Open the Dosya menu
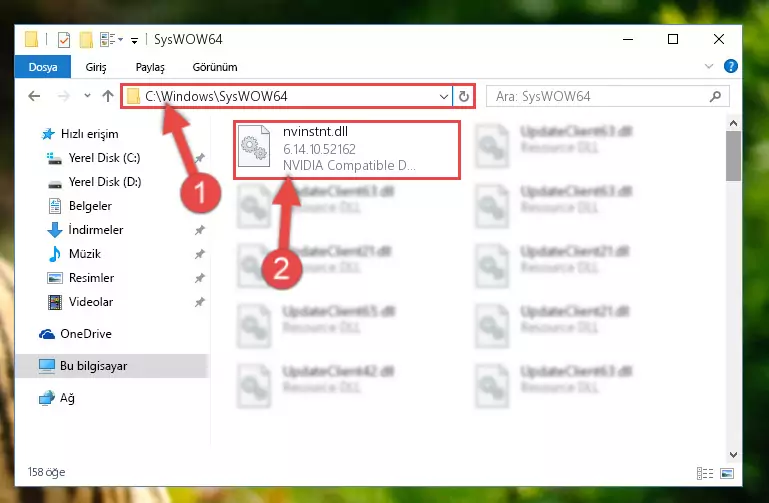This screenshot has width=769, height=503. coord(43,67)
